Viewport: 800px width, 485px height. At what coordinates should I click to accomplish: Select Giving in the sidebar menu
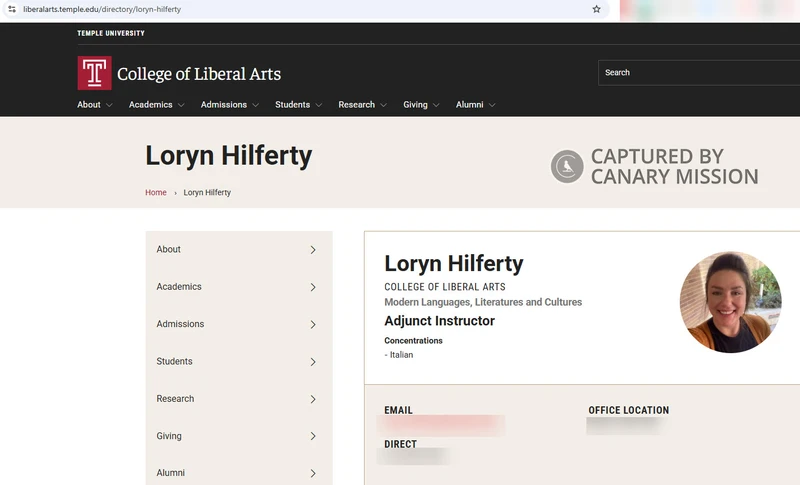(x=169, y=436)
